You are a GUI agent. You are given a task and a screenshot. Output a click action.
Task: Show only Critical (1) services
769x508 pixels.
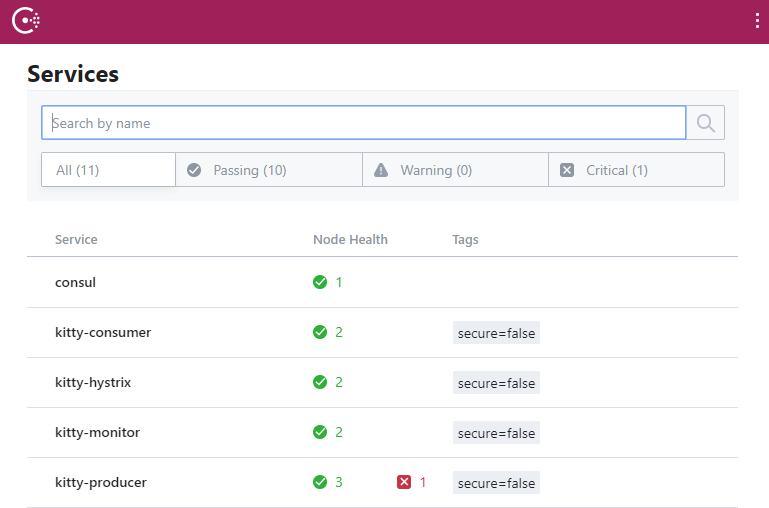[636, 170]
